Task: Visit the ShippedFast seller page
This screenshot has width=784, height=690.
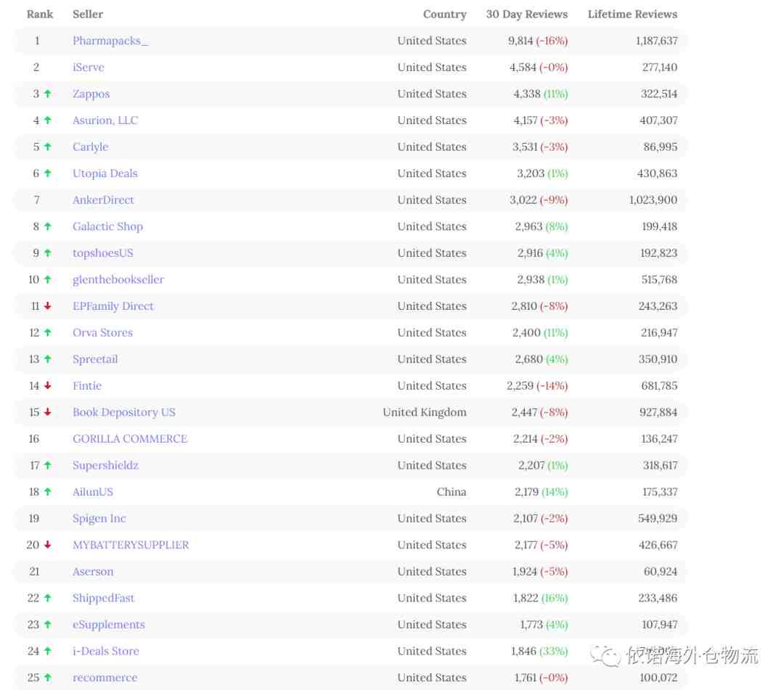Action: [104, 598]
